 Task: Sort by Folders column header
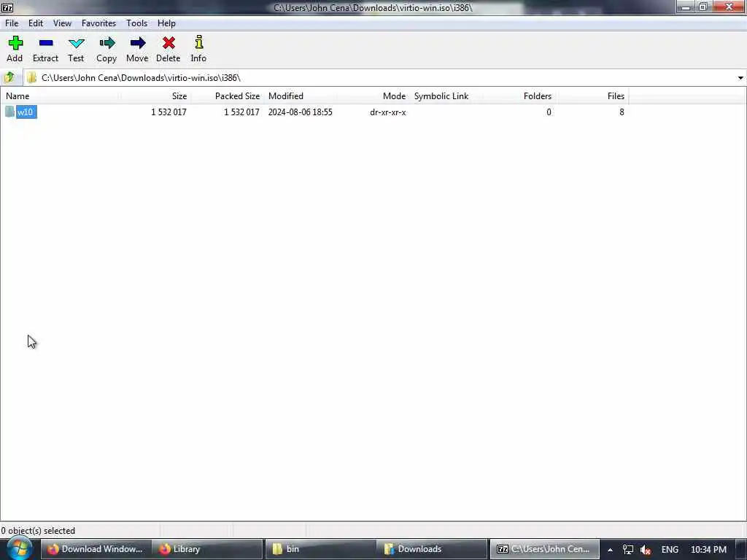coord(519,96)
